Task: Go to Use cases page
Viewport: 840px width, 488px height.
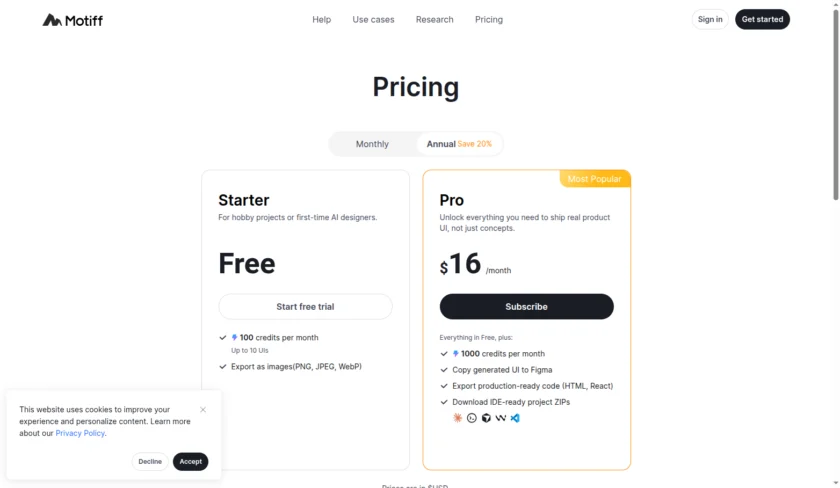Action: tap(373, 19)
